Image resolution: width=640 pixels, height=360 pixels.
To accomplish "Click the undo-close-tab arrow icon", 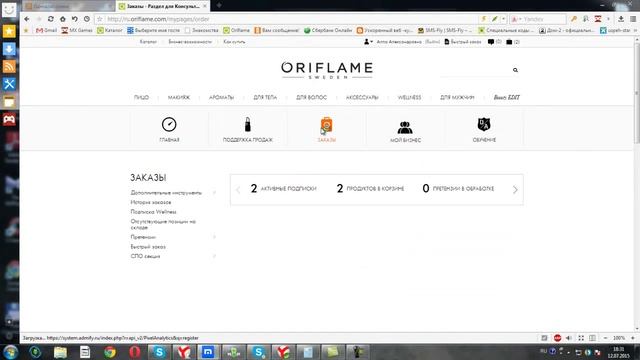I will pyautogui.click(x=75, y=19).
